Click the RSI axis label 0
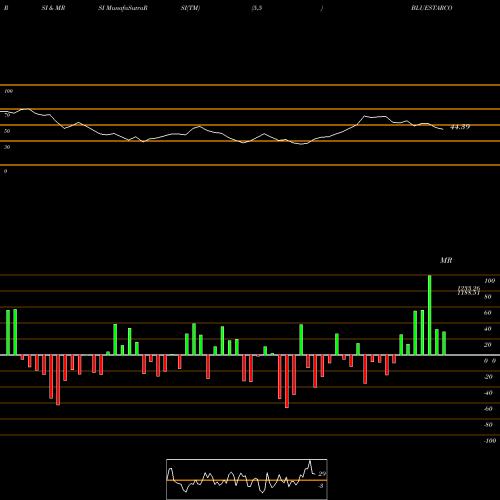Viewport: 500px width, 500px height. (5, 171)
